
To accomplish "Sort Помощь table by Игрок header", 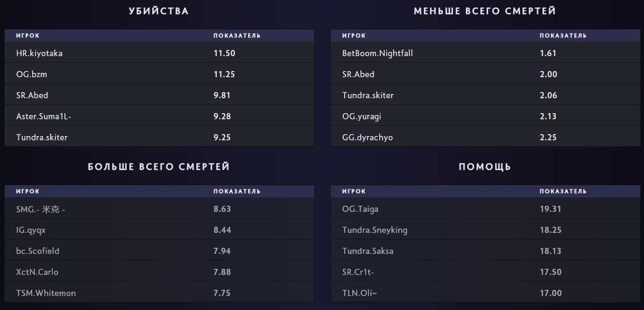I will pyautogui.click(x=354, y=191).
